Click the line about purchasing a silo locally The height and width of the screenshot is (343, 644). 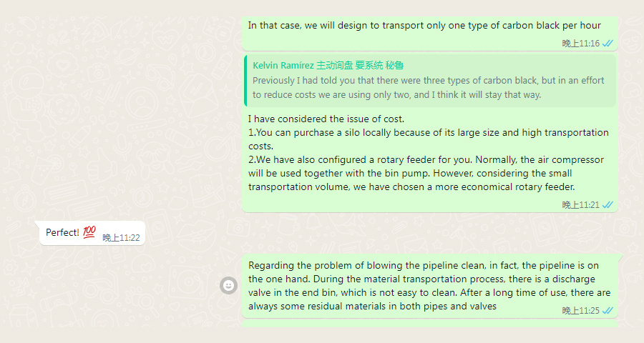pos(429,139)
